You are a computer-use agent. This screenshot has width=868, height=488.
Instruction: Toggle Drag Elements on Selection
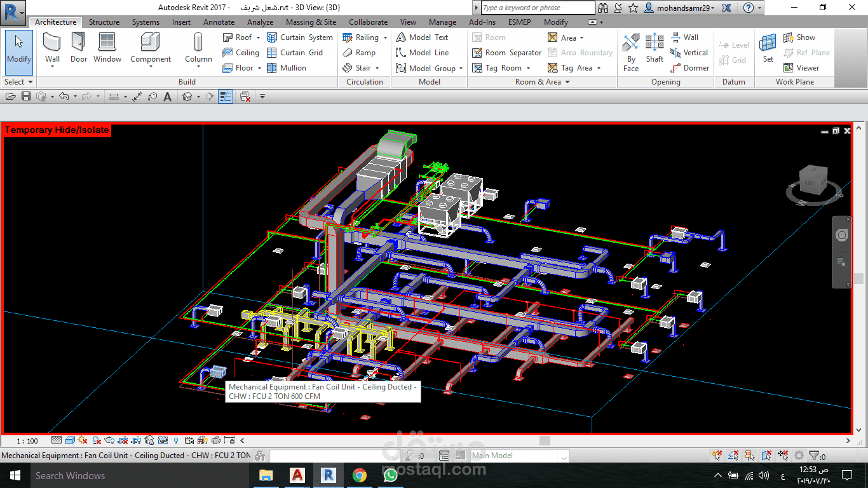(x=783, y=456)
